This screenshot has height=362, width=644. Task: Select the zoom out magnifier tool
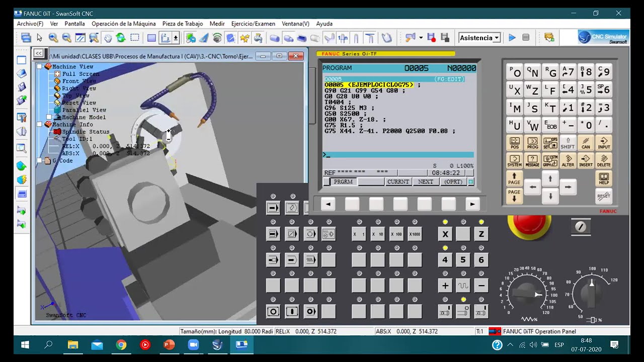[66, 38]
